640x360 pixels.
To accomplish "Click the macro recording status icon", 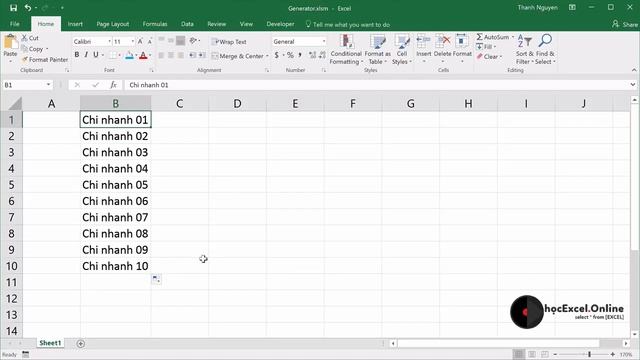I will 26,354.
